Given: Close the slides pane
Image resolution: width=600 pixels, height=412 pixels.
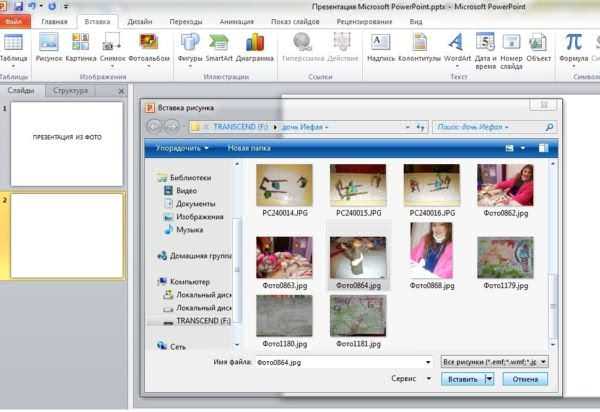Looking at the screenshot, I should tap(121, 91).
